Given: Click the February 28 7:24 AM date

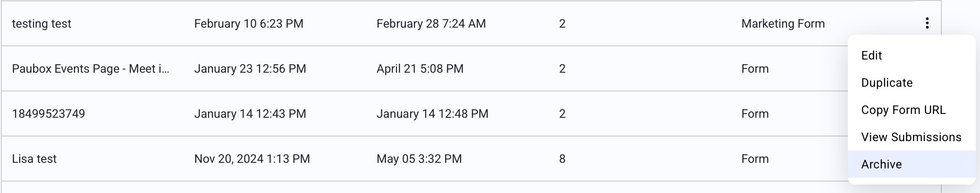Looking at the screenshot, I should coord(431,24).
